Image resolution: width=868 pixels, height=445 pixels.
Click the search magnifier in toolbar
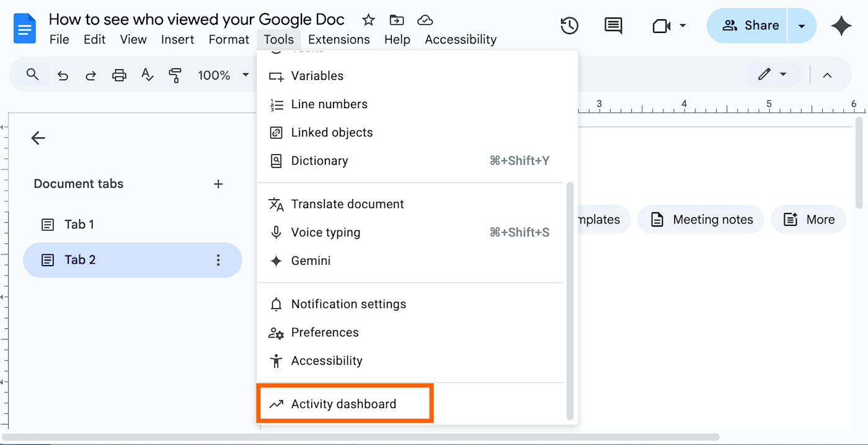(33, 75)
